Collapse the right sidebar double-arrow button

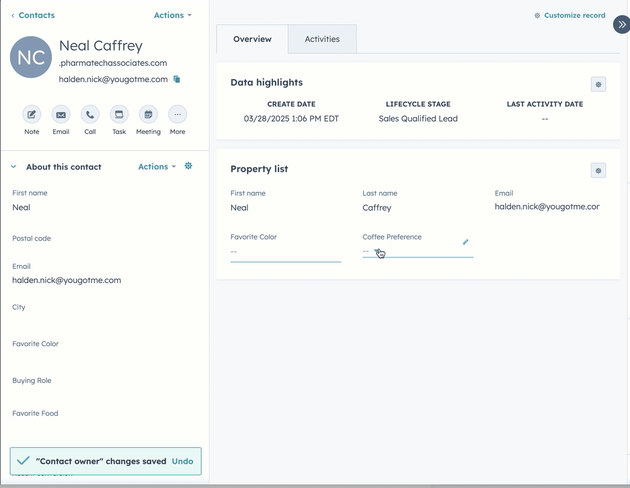(621, 25)
